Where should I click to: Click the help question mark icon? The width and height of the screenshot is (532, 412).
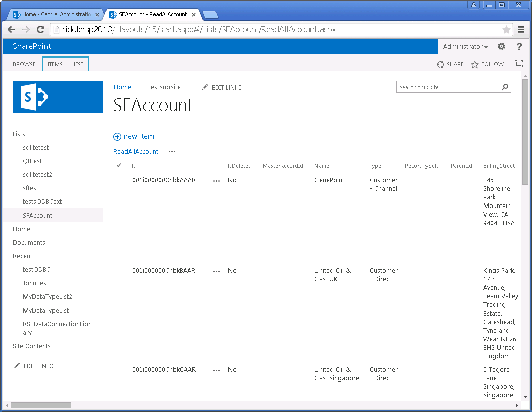point(519,46)
